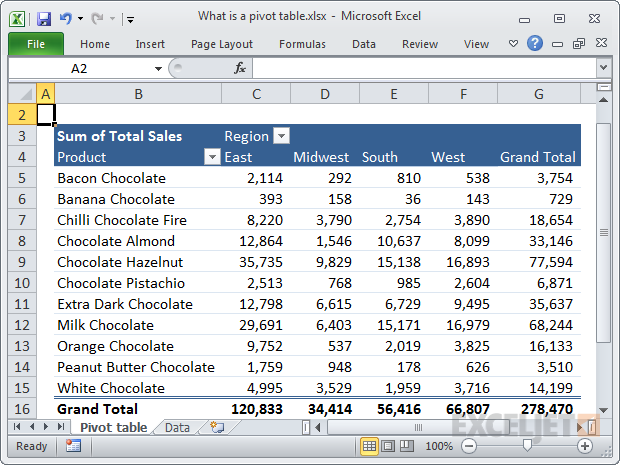Screen dimensions: 620x465
Task: Click the Excel application icon in title bar
Action: [17, 19]
